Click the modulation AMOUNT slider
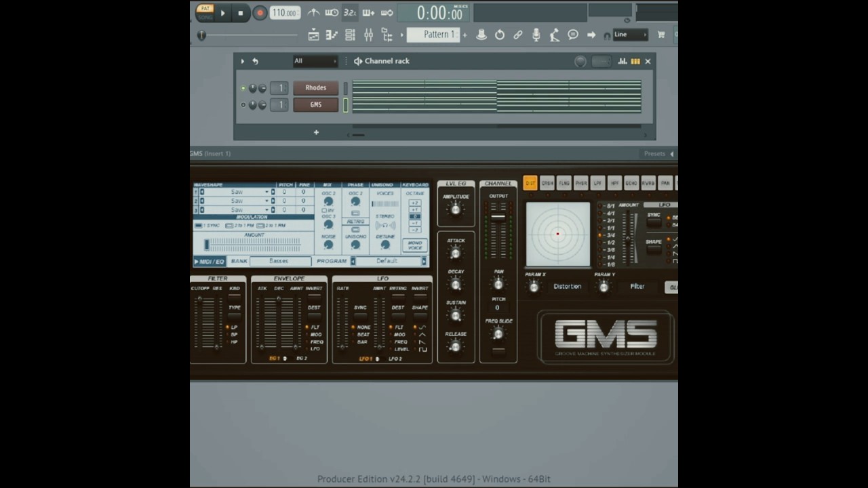Image resolution: width=868 pixels, height=488 pixels. [254, 243]
